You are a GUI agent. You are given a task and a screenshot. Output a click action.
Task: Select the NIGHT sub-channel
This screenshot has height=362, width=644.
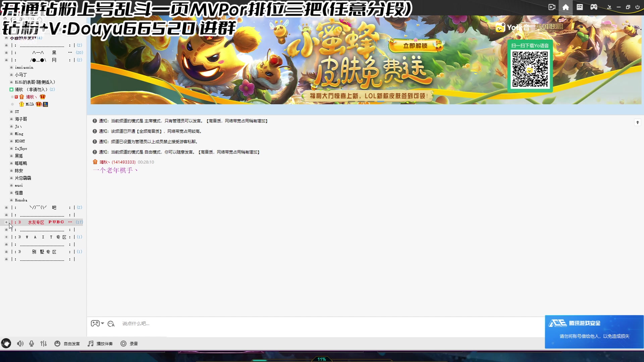pyautogui.click(x=20, y=141)
